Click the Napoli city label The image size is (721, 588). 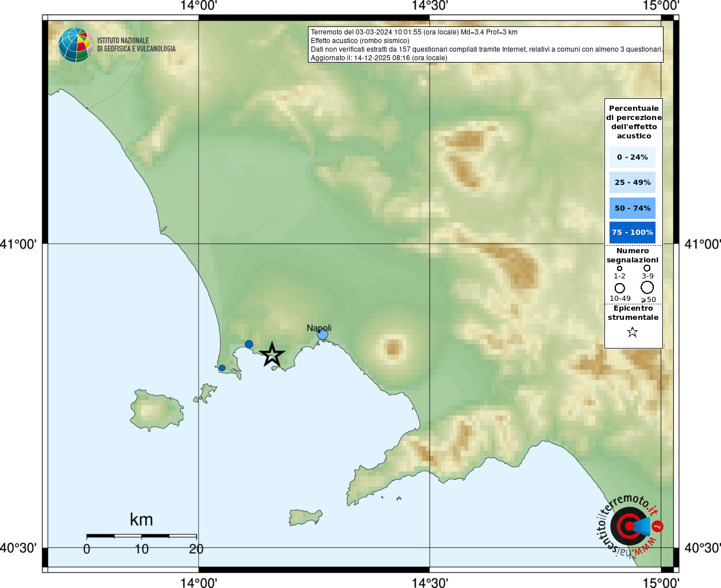tap(319, 328)
